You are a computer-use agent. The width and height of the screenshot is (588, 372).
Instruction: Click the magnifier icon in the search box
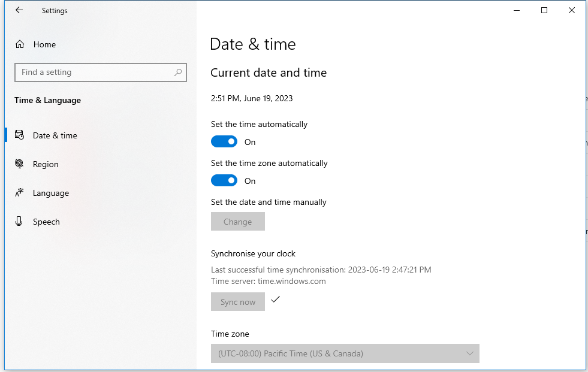pyautogui.click(x=178, y=72)
